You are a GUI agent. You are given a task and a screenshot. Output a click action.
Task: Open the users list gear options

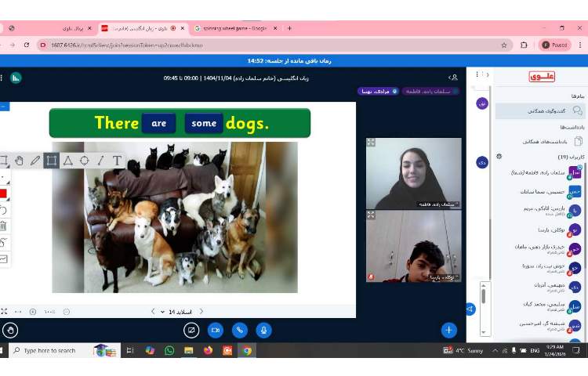pos(499,157)
